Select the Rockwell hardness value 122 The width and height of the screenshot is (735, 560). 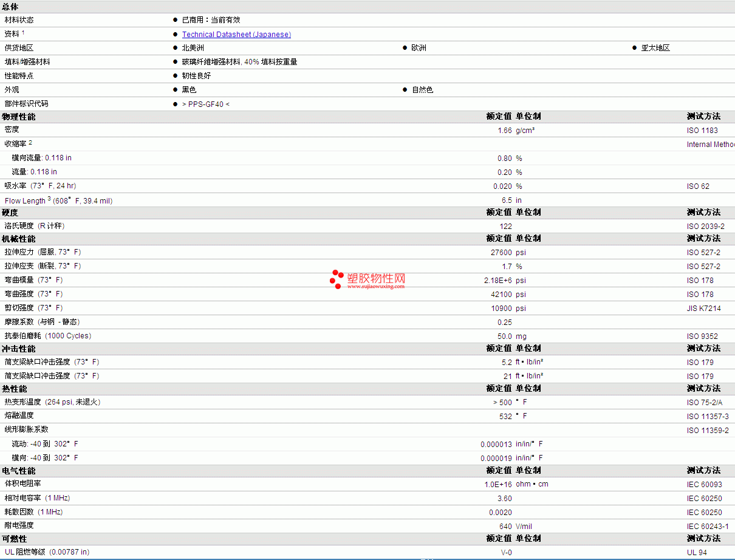pyautogui.click(x=506, y=227)
